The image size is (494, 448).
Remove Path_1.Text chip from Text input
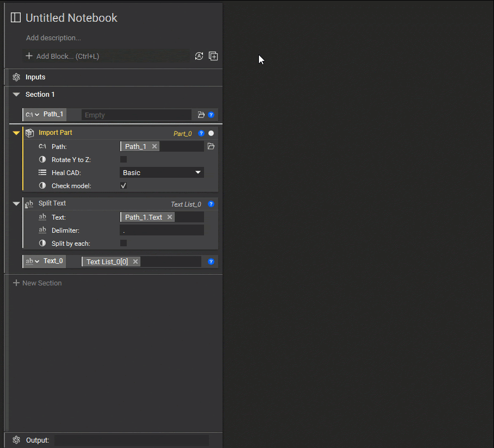click(x=170, y=217)
